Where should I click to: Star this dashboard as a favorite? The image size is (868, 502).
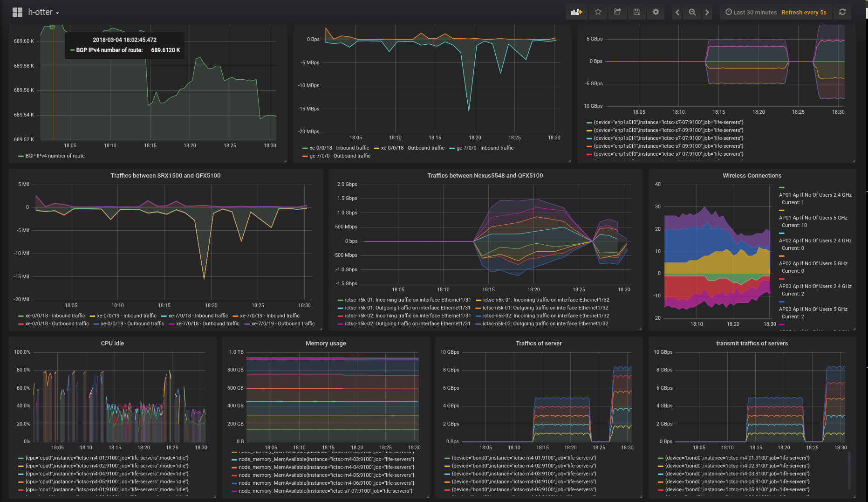(598, 12)
